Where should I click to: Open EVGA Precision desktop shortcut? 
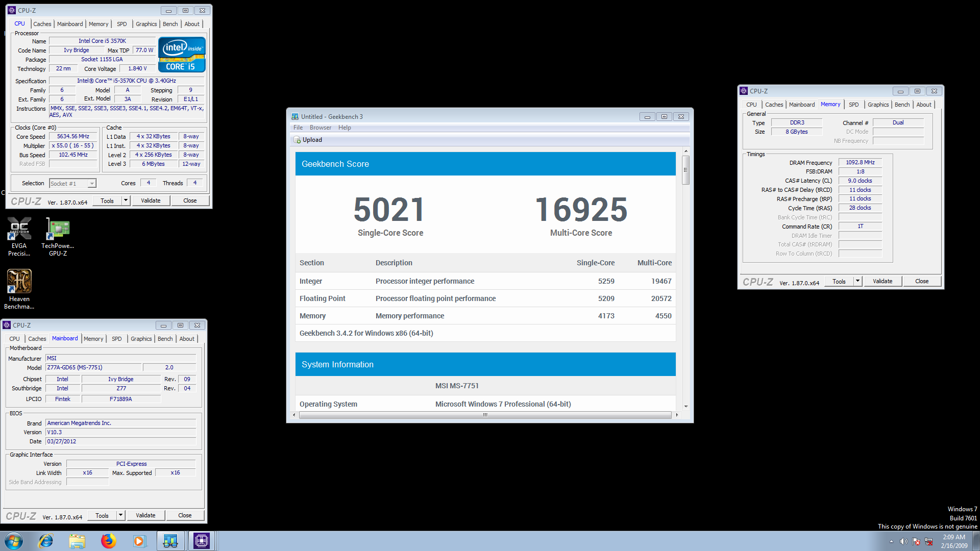(x=19, y=236)
